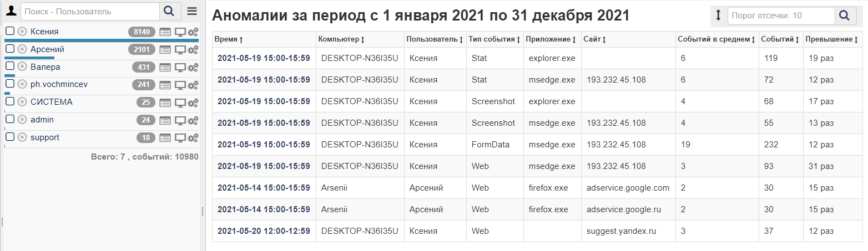
Task: Open gears settings icon for support
Action: pos(193,138)
